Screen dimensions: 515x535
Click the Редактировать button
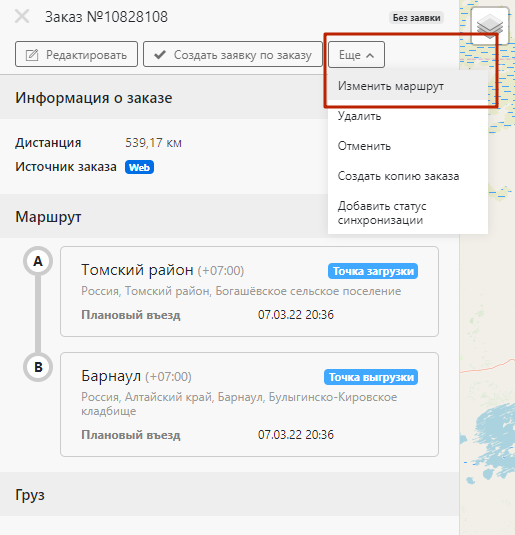[76, 55]
